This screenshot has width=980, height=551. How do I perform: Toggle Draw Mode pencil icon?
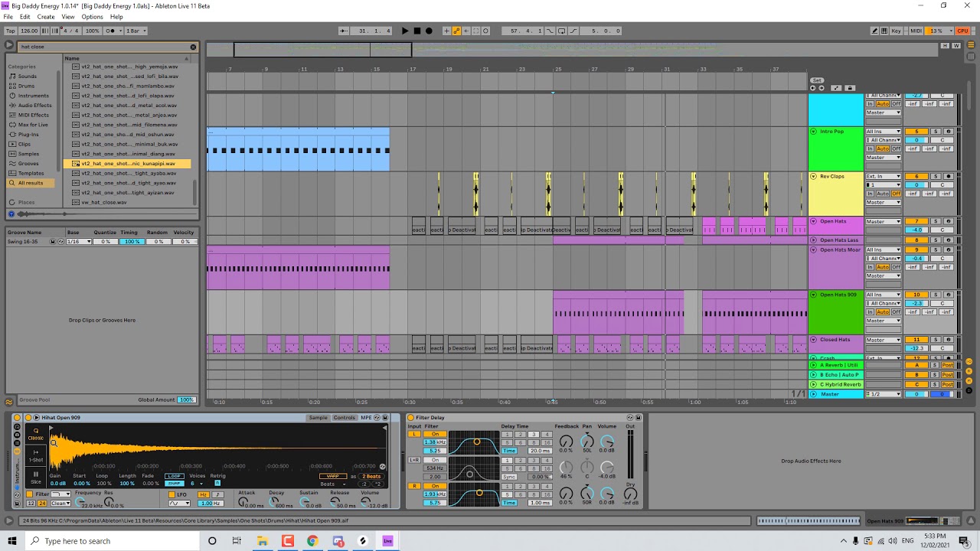click(875, 31)
